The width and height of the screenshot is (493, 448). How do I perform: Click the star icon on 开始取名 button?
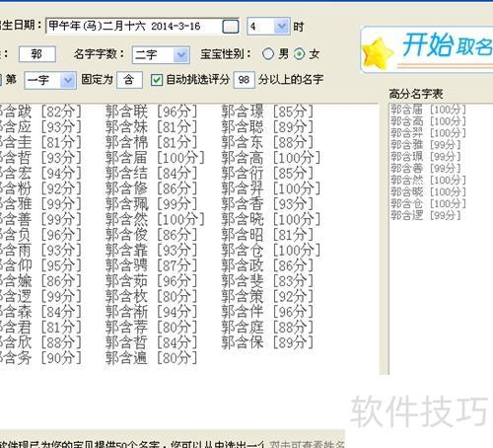(x=378, y=52)
